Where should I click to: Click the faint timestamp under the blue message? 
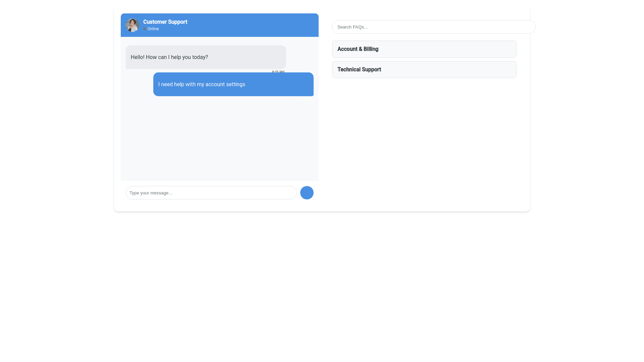click(306, 99)
